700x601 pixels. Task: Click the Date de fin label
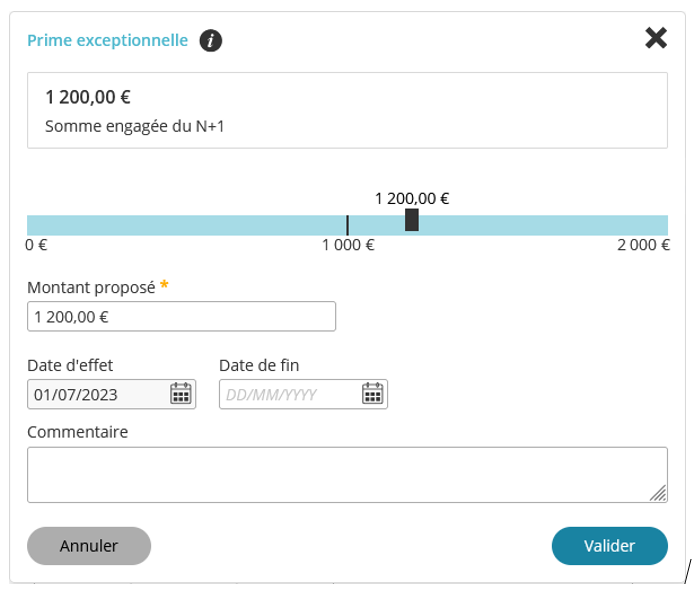click(x=259, y=365)
